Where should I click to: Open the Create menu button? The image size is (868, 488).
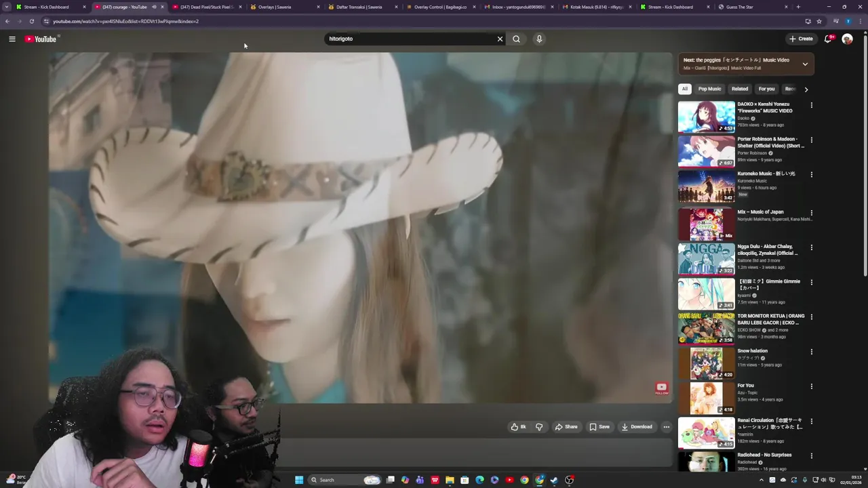click(x=801, y=39)
